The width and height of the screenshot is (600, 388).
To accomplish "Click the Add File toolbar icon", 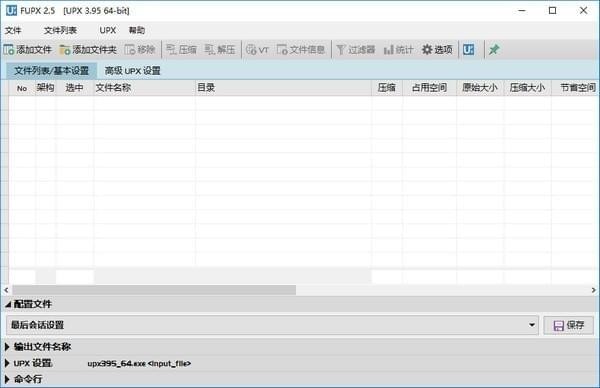I will click(9, 49).
